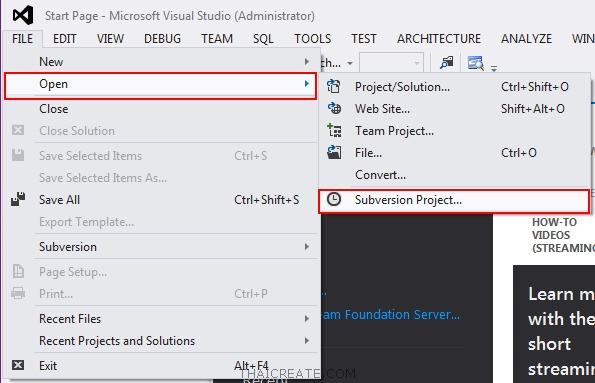Open the SQL menu
Screen dimensions: 595x383
point(263,39)
